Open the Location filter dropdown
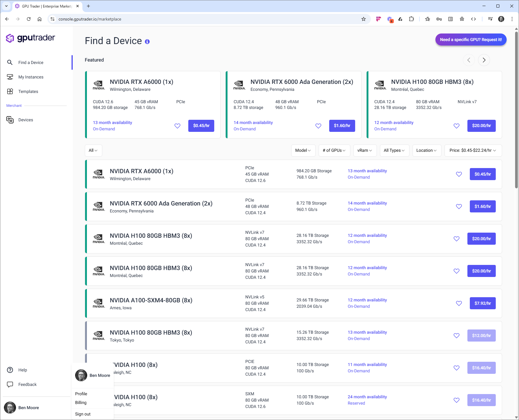The width and height of the screenshot is (519, 420). point(427,150)
